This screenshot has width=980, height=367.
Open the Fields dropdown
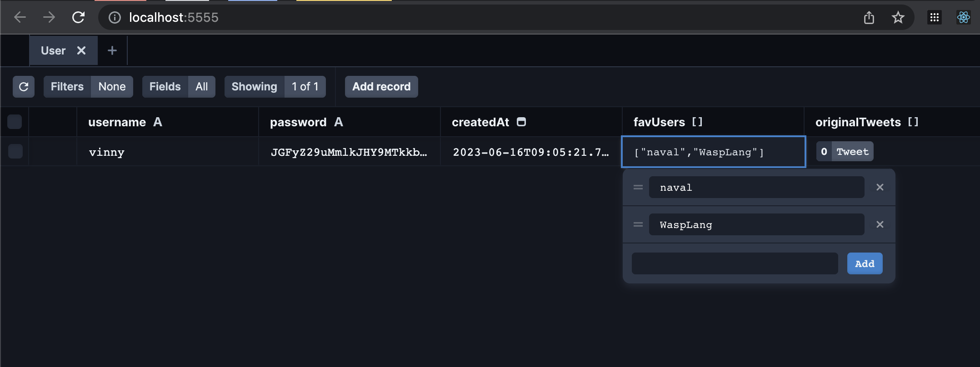(178, 87)
